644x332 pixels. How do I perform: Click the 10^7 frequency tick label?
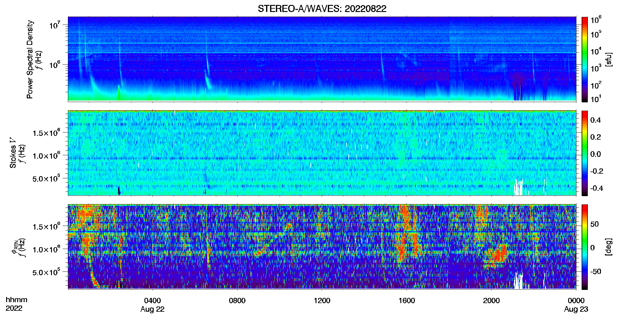click(55, 25)
